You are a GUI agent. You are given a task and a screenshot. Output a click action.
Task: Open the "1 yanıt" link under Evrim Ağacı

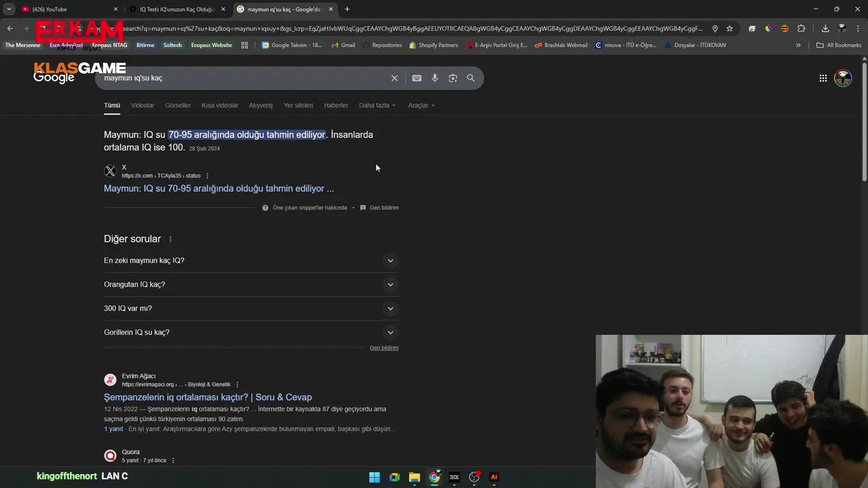pyautogui.click(x=113, y=429)
